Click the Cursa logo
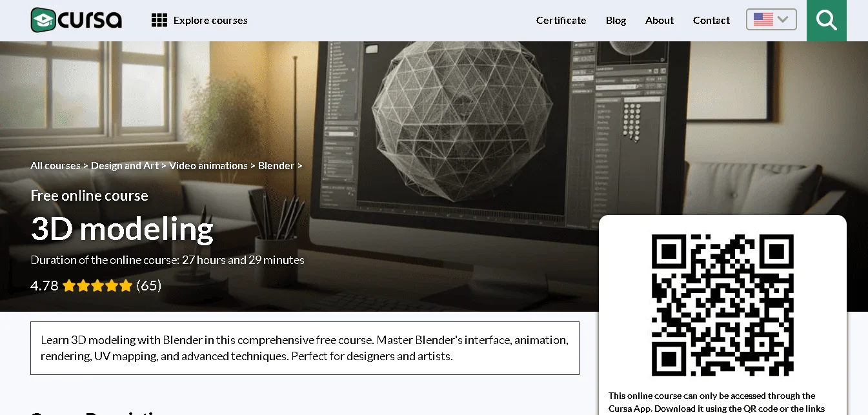Screen dimensions: 868x415 75,20
